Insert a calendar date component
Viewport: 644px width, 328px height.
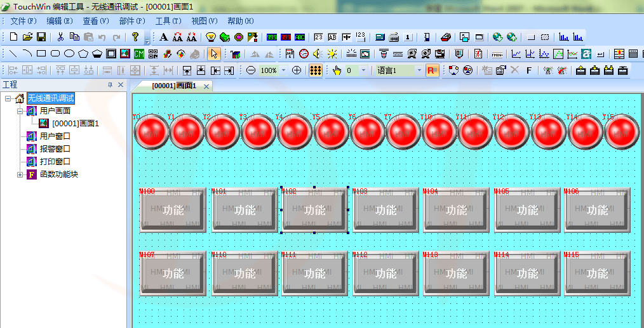(290, 54)
